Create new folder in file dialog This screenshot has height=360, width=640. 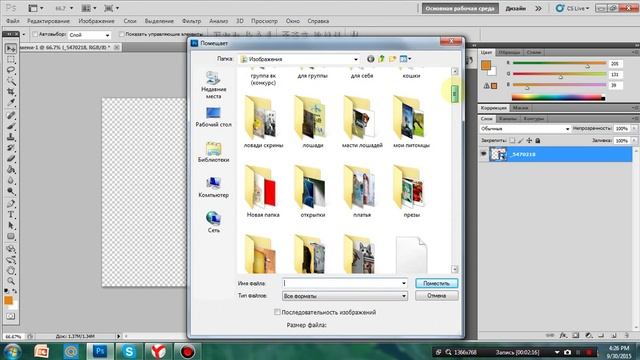[x=392, y=59]
